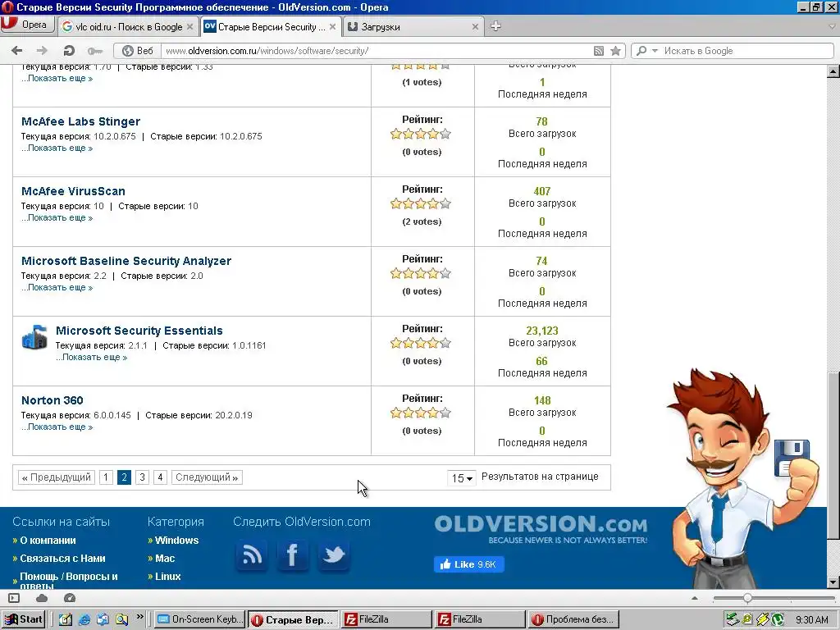Close the Загрузки tab
Image resolution: width=840 pixels, height=630 pixels.
tap(475, 27)
